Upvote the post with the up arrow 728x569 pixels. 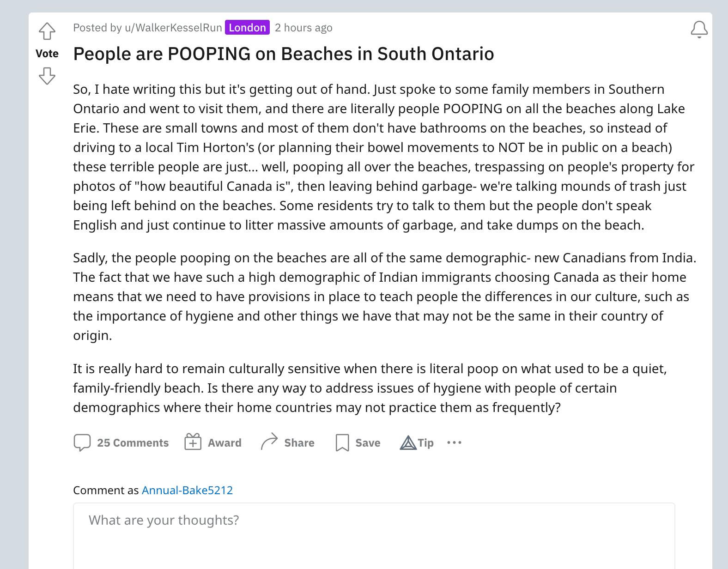[47, 31]
